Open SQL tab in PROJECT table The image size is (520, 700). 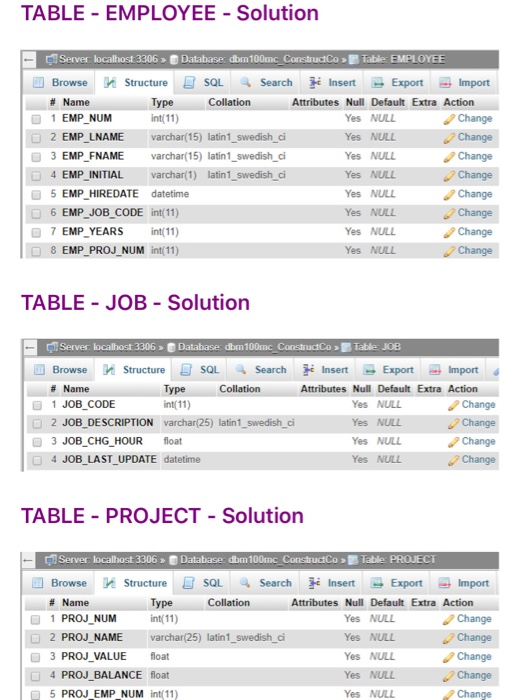tap(202, 583)
